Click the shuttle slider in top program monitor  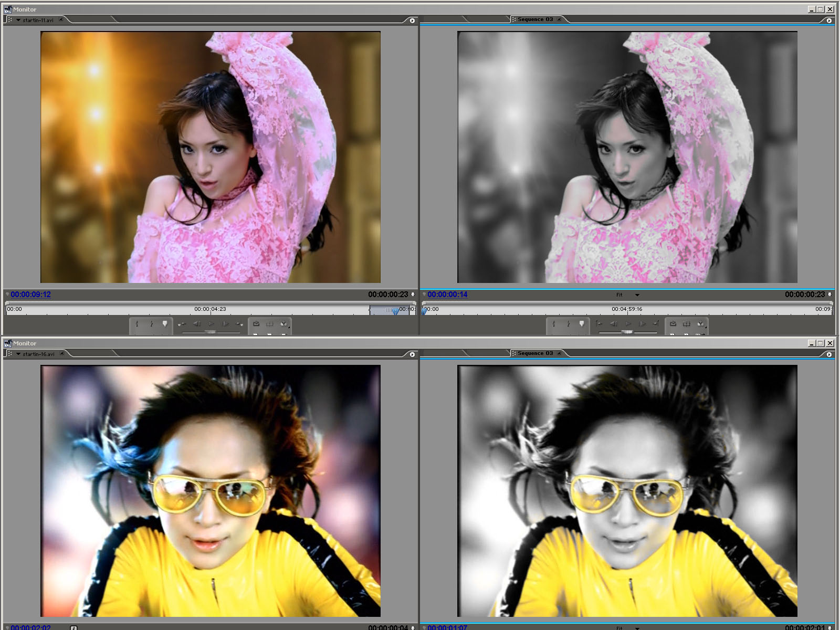coord(627,332)
